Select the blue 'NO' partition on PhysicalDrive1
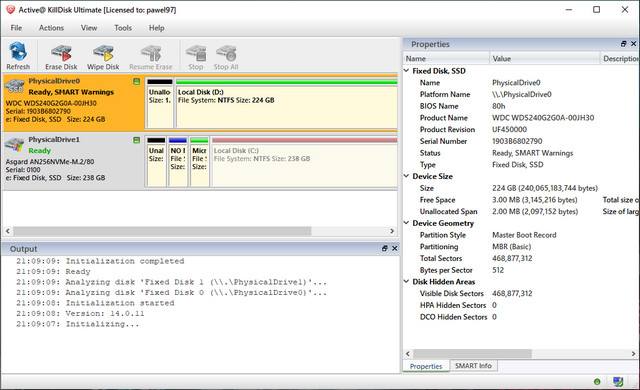 (x=178, y=162)
